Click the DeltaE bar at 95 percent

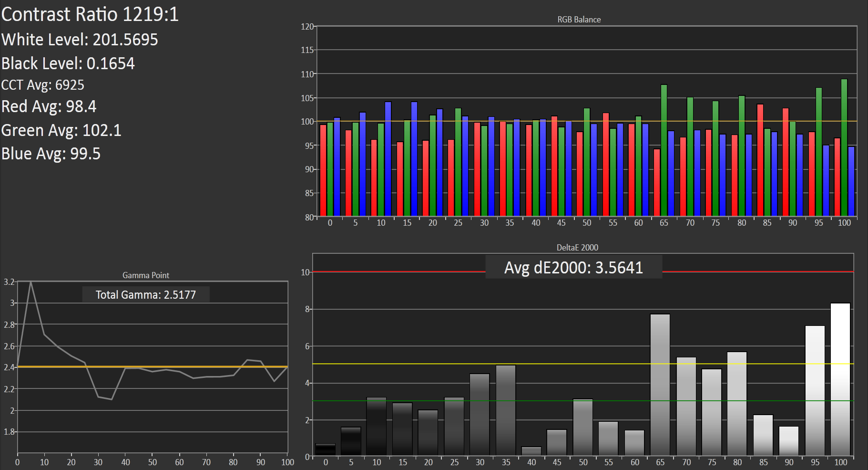(x=815, y=391)
